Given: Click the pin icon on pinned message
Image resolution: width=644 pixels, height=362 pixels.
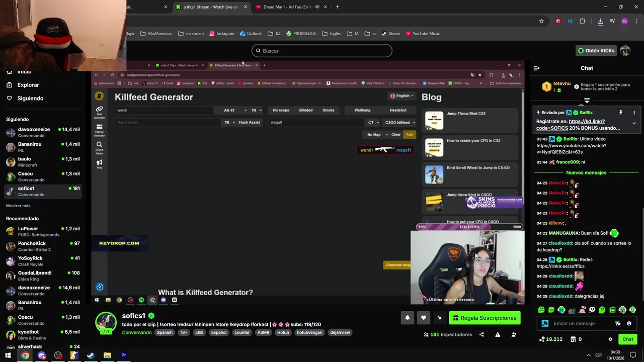Looking at the screenshot, I should [x=621, y=113].
